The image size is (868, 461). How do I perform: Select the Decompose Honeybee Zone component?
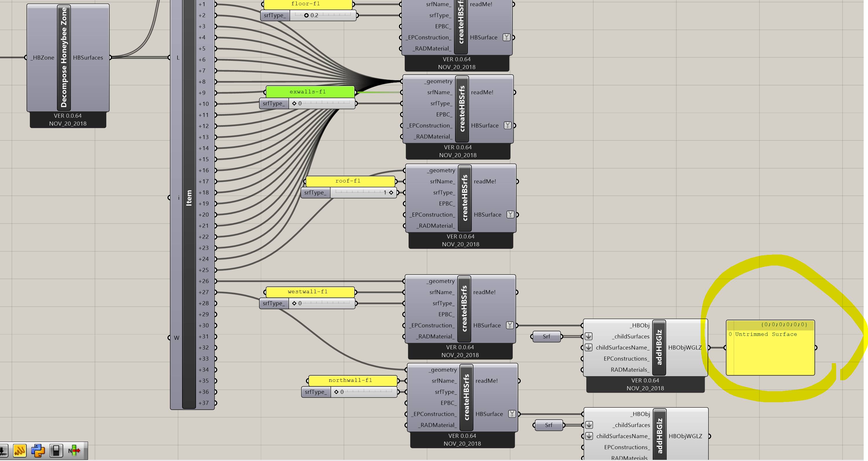coord(64,57)
